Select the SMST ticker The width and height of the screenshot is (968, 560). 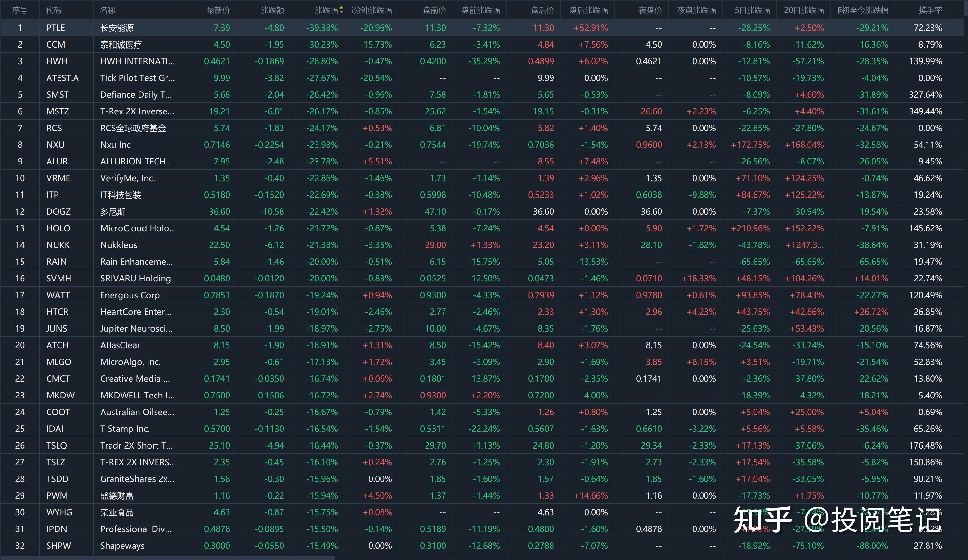tap(57, 95)
